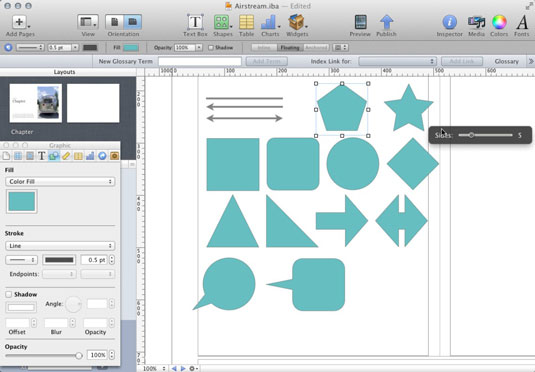Select the Layout inspector tab icon
535x372 pixels.
(18, 156)
